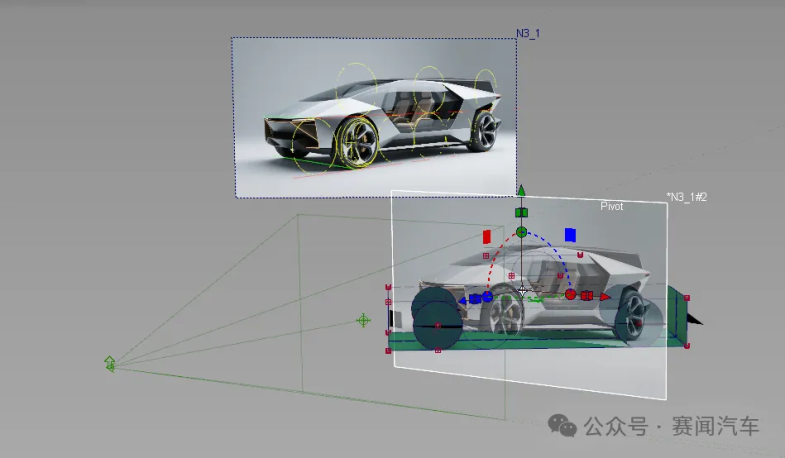Click the green camera eye icon
This screenshot has height=458, width=785.
[x=110, y=363]
